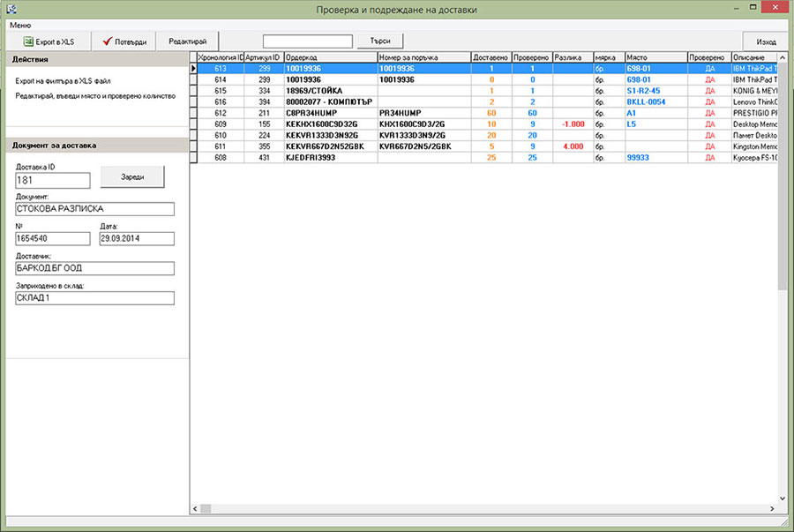Image resolution: width=794 pixels, height=532 pixels.
Task: Click the Export на филтъра в XLS файл action
Action: pyautogui.click(x=63, y=81)
